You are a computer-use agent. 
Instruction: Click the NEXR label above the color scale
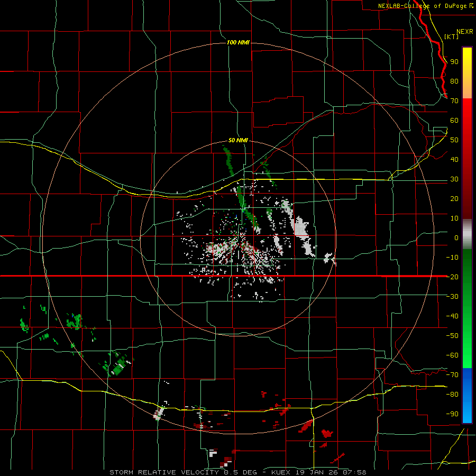point(465,32)
